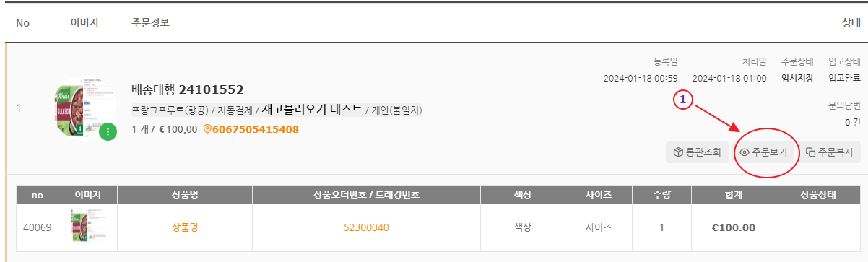This screenshot has width=868, height=262.
Task: Click the 주문정보 header label
Action: (x=150, y=22)
